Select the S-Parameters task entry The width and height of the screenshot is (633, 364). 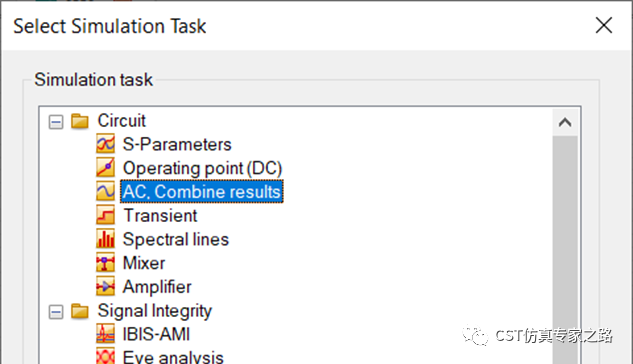tap(177, 144)
